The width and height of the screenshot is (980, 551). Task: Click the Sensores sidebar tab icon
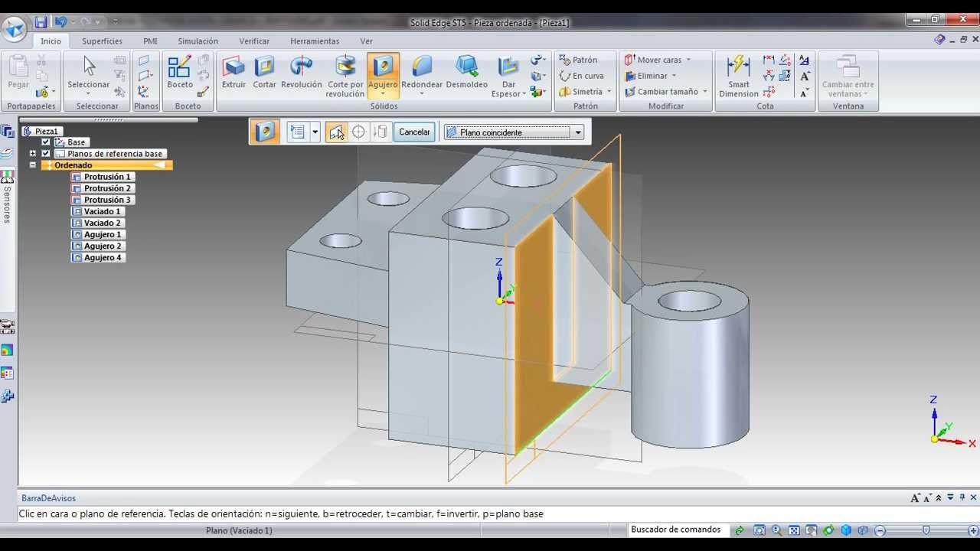[8, 177]
